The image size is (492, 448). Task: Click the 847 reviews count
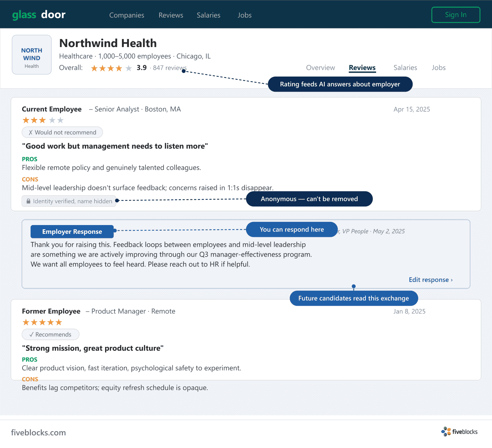point(170,68)
